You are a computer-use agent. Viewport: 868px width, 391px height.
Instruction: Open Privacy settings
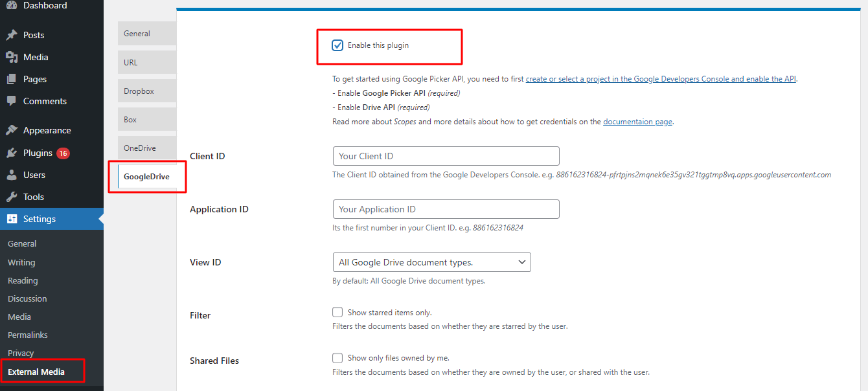pos(21,353)
